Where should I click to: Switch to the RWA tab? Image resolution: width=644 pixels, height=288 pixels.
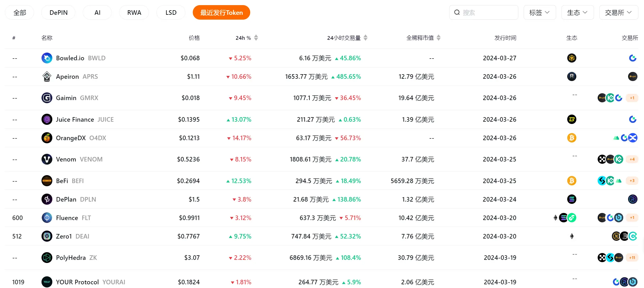coord(134,13)
